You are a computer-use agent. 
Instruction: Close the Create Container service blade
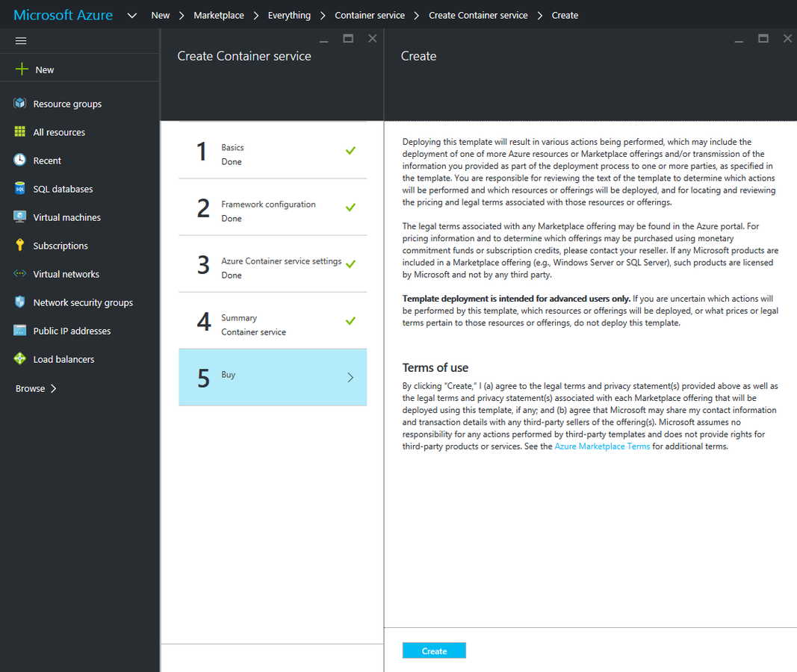(373, 39)
